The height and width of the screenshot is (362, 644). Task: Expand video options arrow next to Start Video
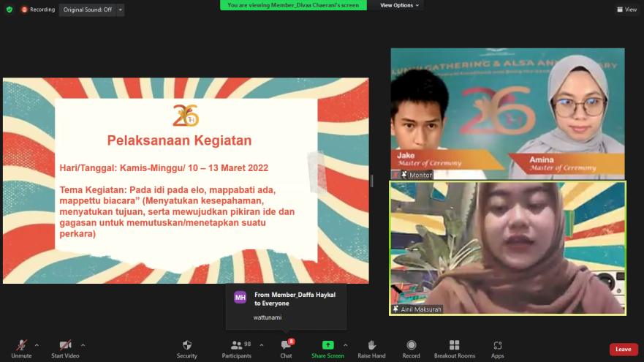pos(83,345)
